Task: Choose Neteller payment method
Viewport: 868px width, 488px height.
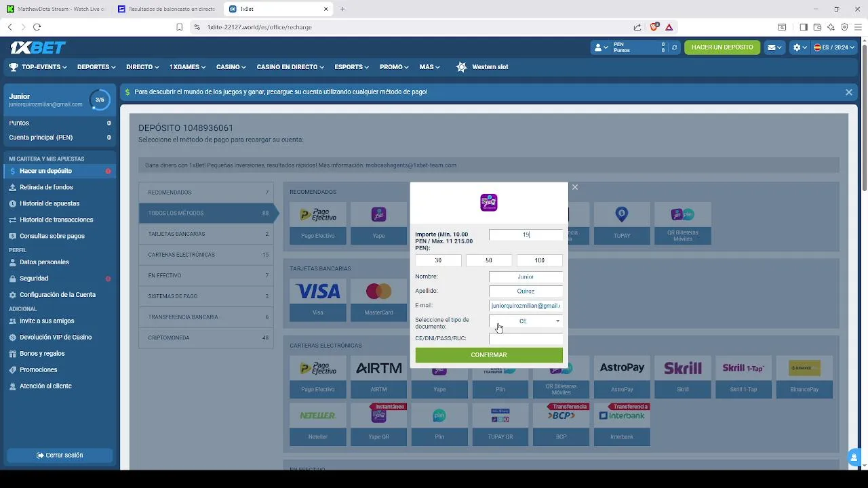Action: tap(318, 424)
